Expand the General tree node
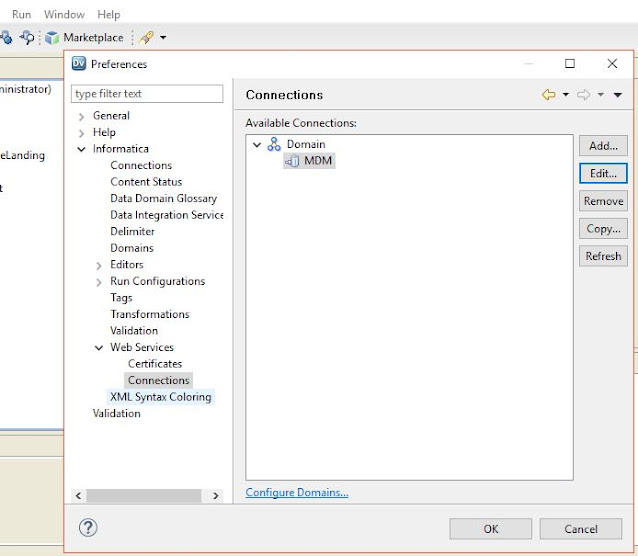The width and height of the screenshot is (638, 556). pyautogui.click(x=81, y=117)
